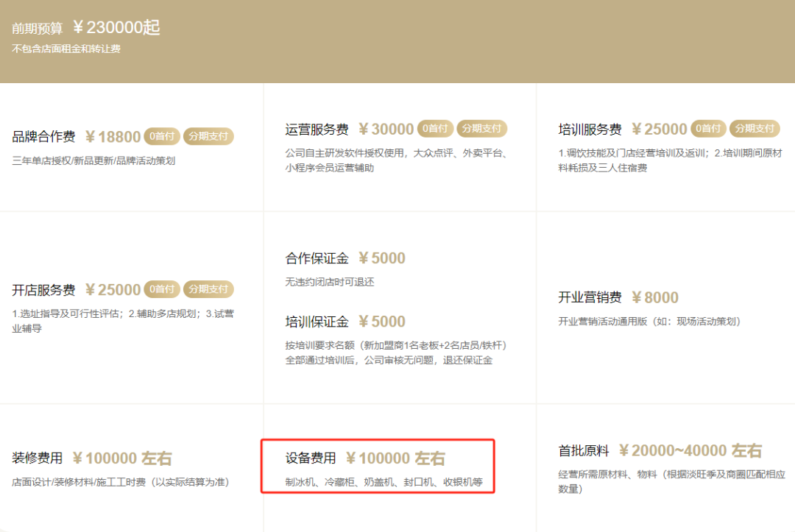Click the 0首付 badge for 培训服务费
The height and width of the screenshot is (532, 795).
708,129
